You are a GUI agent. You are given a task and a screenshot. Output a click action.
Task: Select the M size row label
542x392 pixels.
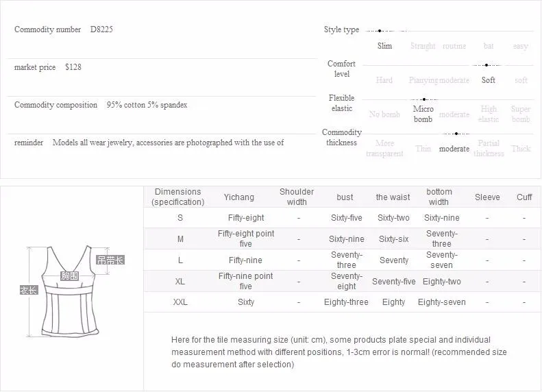click(180, 239)
